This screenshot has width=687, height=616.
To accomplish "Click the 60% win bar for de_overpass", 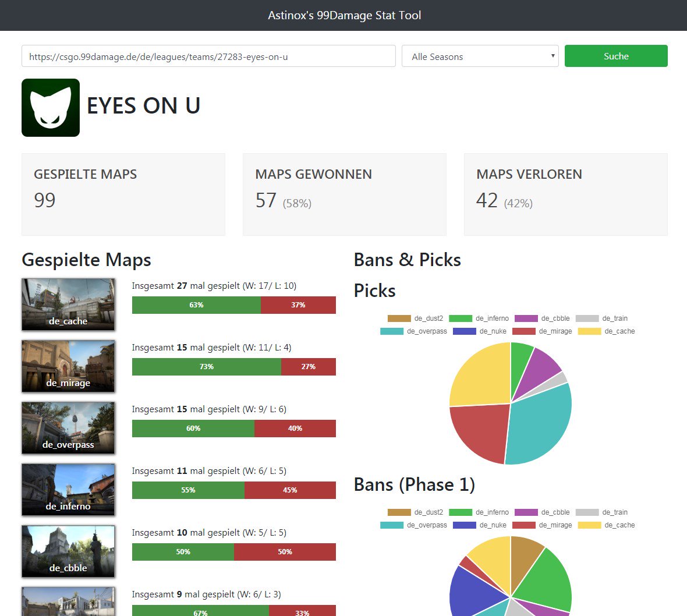I will (x=193, y=429).
